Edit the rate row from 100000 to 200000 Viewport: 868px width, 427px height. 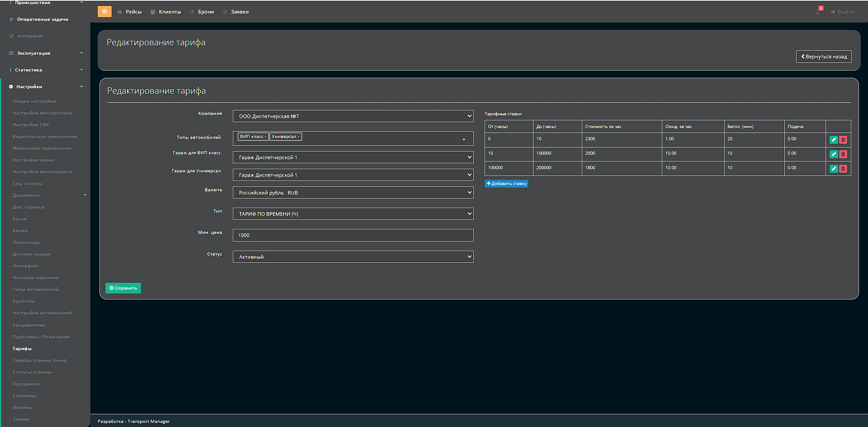pyautogui.click(x=834, y=169)
